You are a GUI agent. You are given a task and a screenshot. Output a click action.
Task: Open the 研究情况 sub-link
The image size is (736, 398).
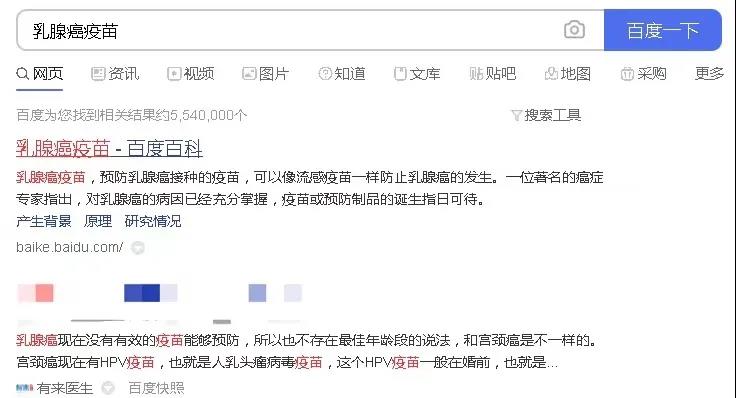153,221
